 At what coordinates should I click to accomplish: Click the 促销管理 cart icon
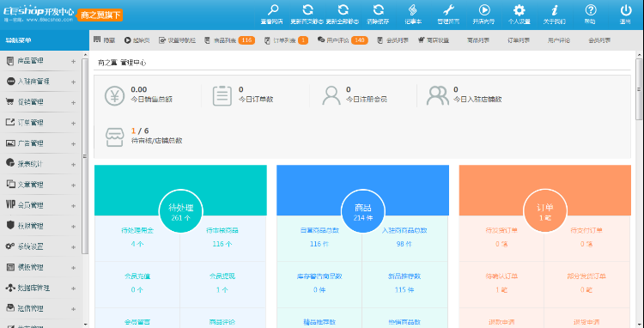[x=10, y=102]
